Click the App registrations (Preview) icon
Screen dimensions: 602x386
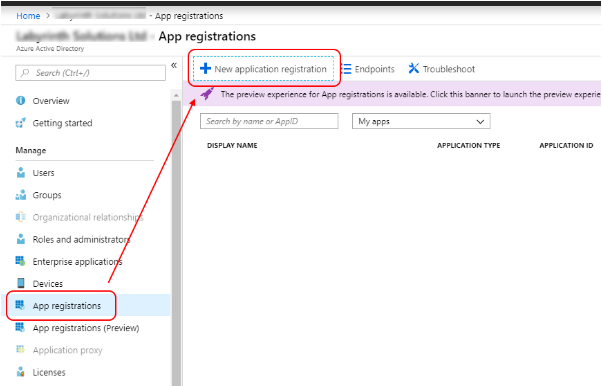point(20,328)
